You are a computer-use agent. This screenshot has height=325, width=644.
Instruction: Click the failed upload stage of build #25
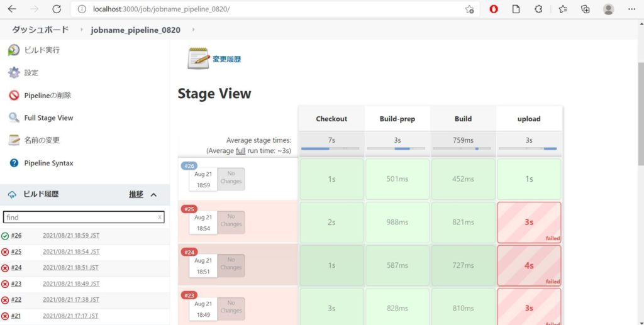529,222
